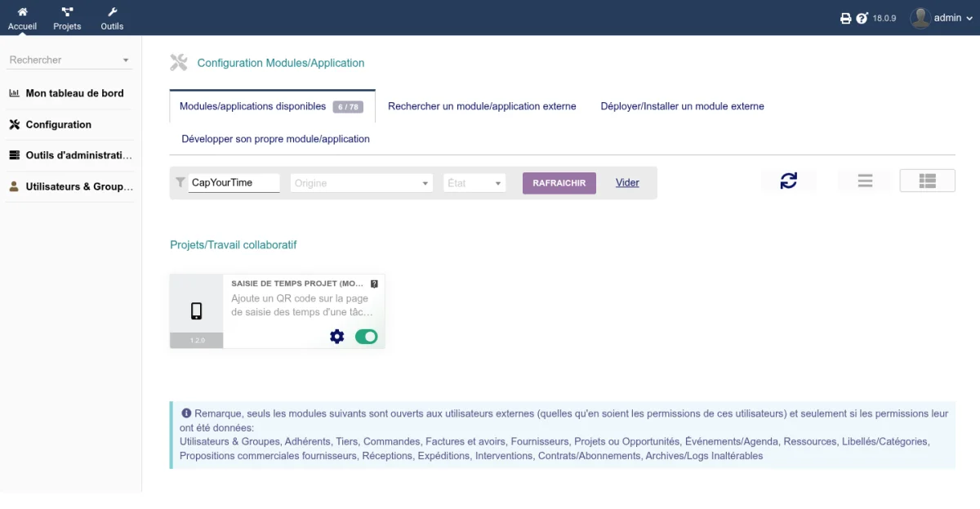Click the 6 / 78 module count badge

click(x=348, y=107)
